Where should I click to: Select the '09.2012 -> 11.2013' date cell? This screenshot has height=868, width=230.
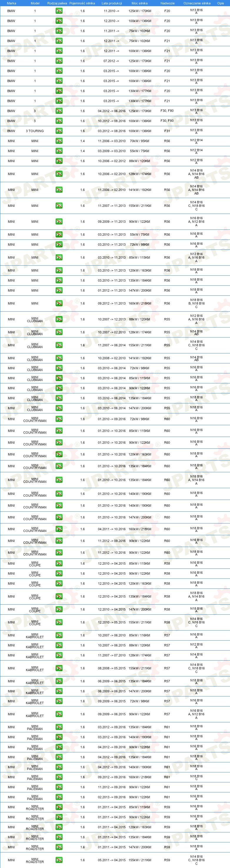pyautogui.click(x=112, y=304)
